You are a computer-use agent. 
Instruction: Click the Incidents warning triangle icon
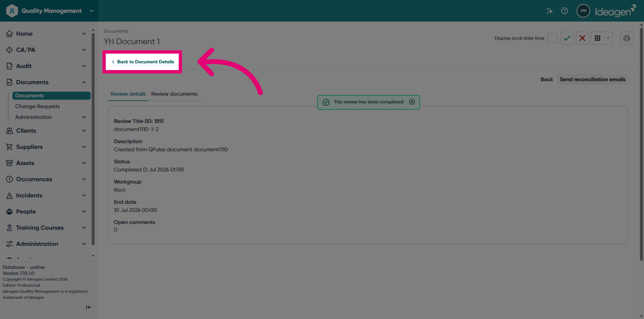click(9, 196)
